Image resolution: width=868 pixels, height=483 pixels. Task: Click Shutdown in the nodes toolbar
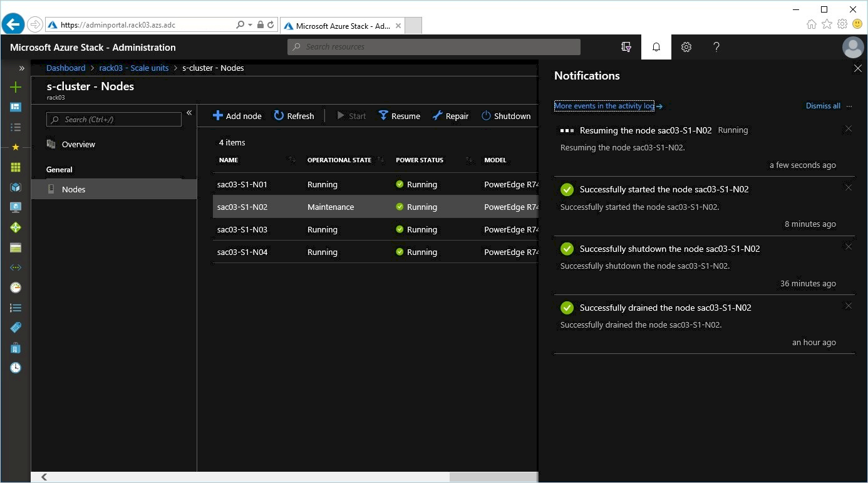pyautogui.click(x=506, y=116)
